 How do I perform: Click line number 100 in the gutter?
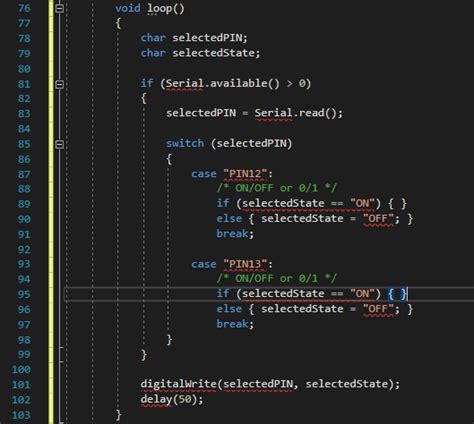coord(21,370)
